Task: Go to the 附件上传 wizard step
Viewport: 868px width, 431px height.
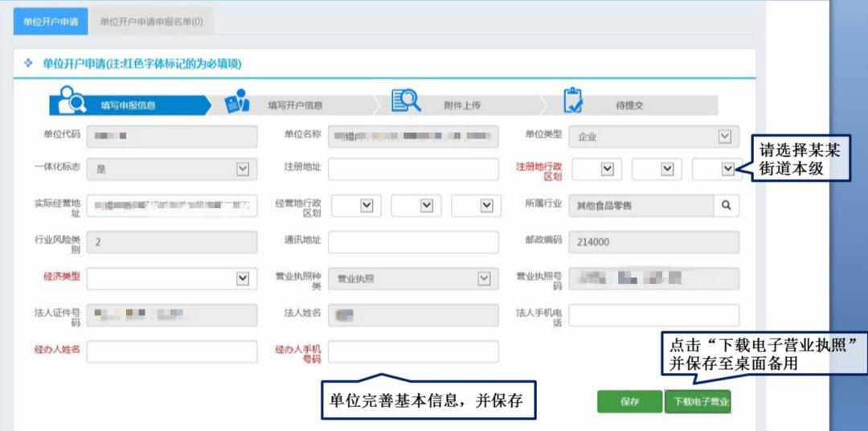Action: click(462, 105)
